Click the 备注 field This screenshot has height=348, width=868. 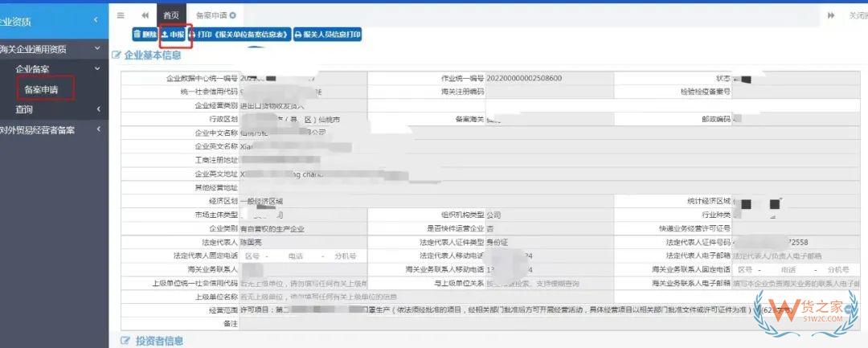click(550, 324)
